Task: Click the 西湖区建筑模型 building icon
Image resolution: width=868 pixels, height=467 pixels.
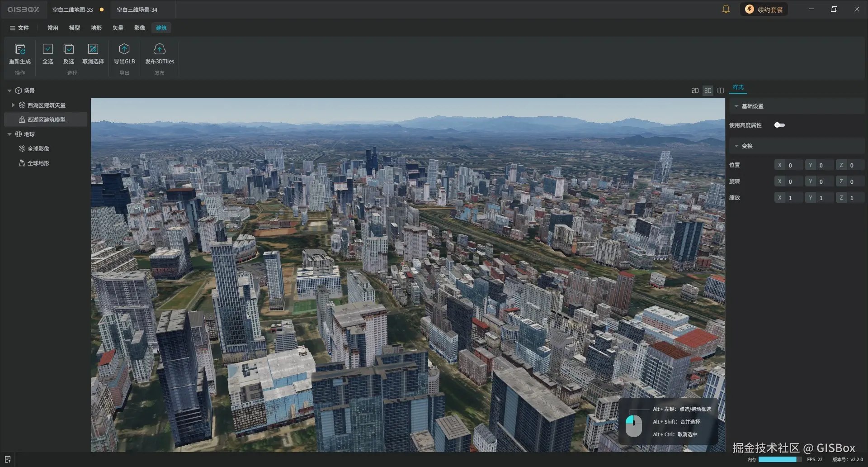Action: 22,119
